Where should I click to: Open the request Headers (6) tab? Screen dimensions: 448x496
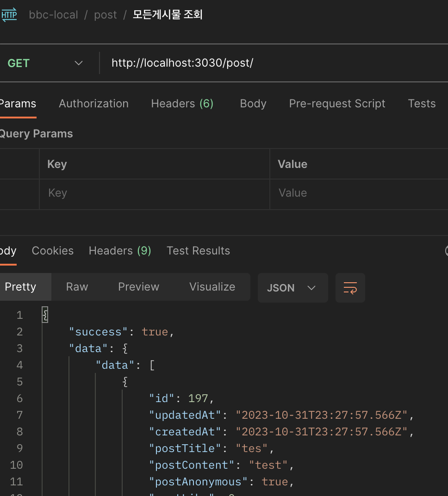coord(182,104)
